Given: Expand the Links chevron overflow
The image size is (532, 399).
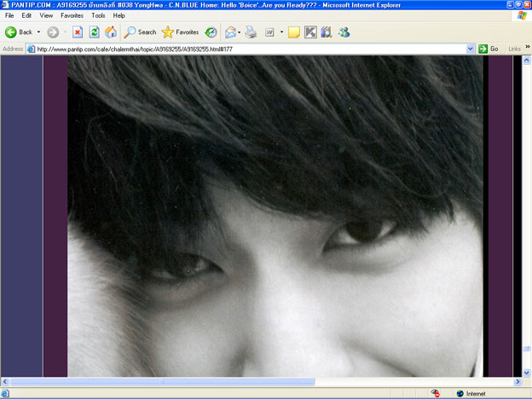Looking at the screenshot, I should [x=528, y=47].
